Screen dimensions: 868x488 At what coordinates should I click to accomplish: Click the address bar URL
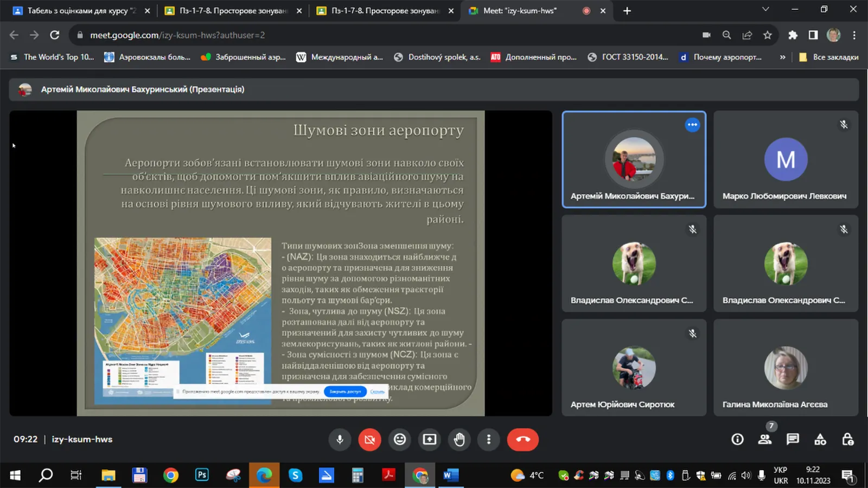(x=177, y=35)
